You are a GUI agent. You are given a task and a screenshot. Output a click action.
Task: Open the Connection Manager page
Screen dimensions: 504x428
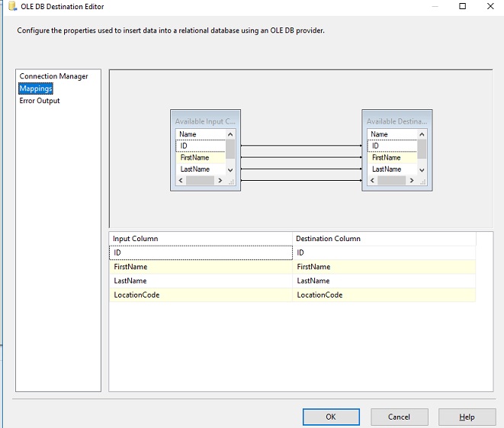pos(53,76)
